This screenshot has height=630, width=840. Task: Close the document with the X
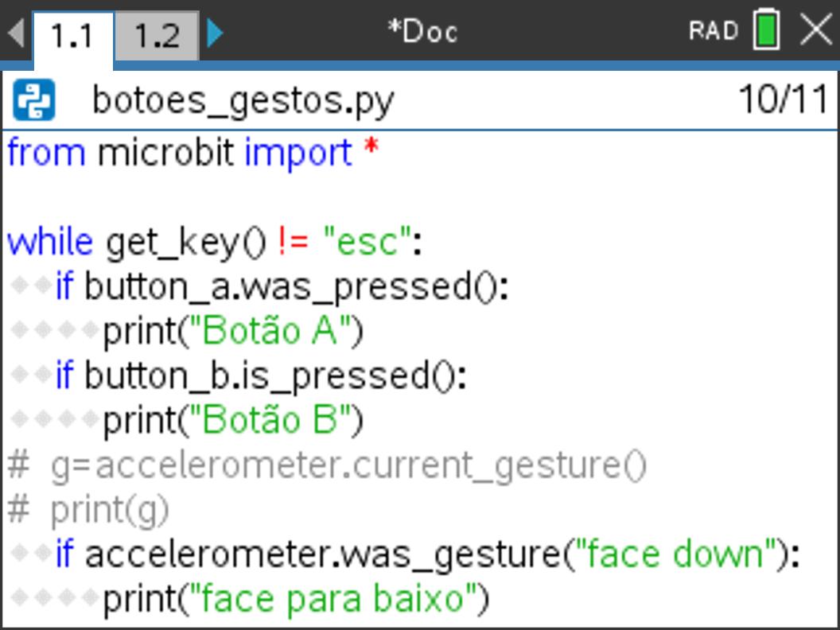[x=816, y=29]
